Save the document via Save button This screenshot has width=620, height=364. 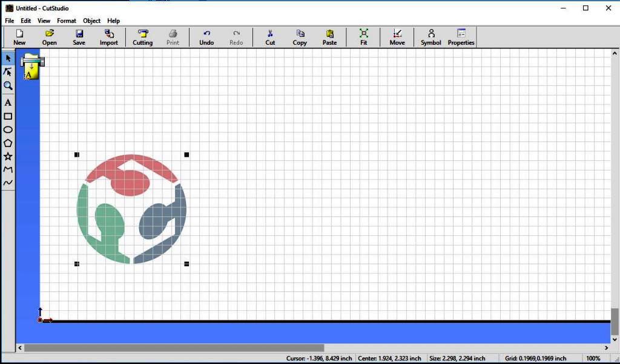(79, 37)
